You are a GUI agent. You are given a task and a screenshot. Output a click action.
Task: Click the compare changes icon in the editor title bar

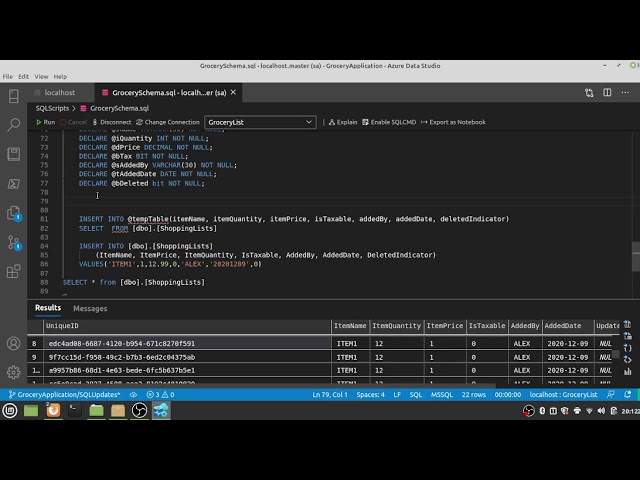point(589,93)
